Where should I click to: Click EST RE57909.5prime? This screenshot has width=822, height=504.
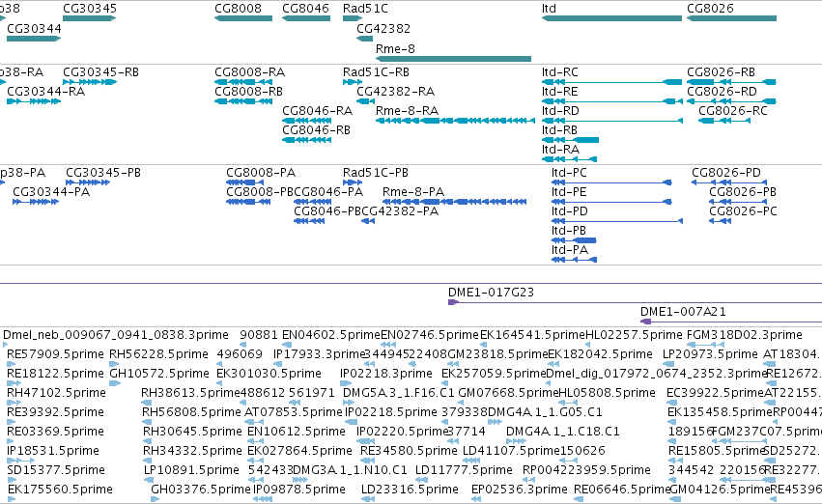click(x=11, y=364)
